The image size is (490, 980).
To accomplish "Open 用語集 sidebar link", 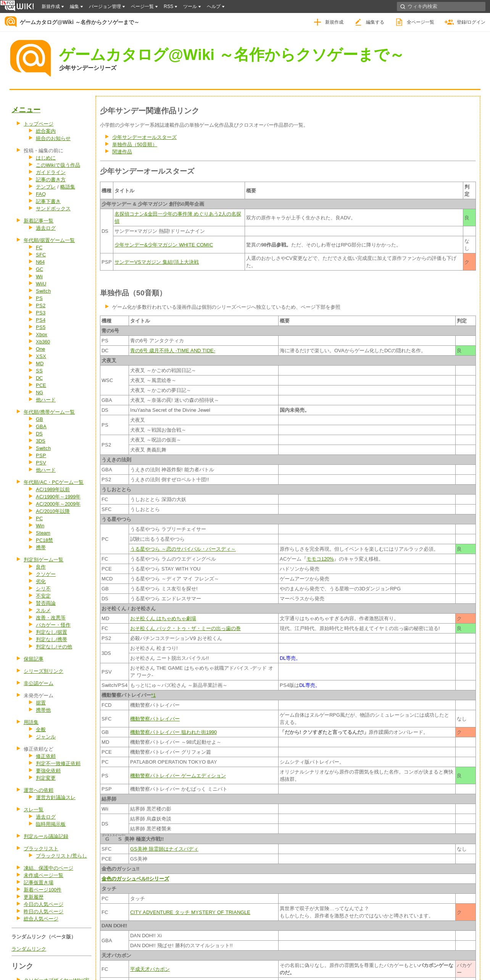I will (x=31, y=722).
